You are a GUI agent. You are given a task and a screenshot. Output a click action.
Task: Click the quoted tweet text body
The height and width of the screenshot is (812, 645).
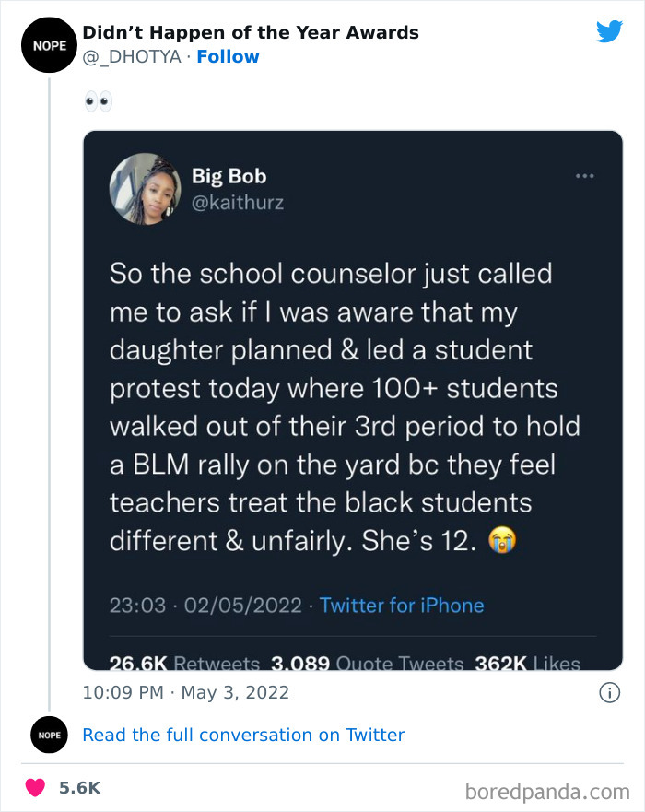click(333, 406)
